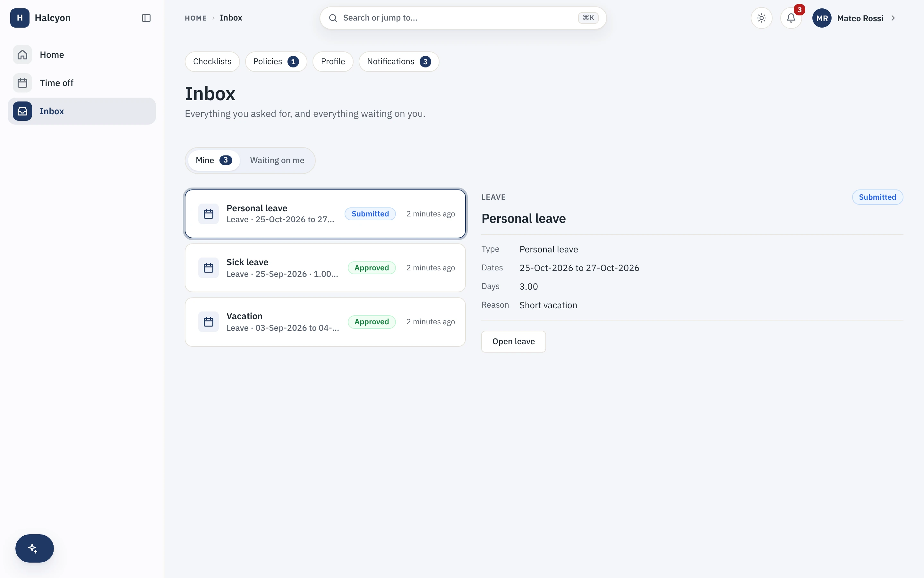Select the Sick leave request card
Viewport: 924px width, 578px height.
(x=325, y=267)
